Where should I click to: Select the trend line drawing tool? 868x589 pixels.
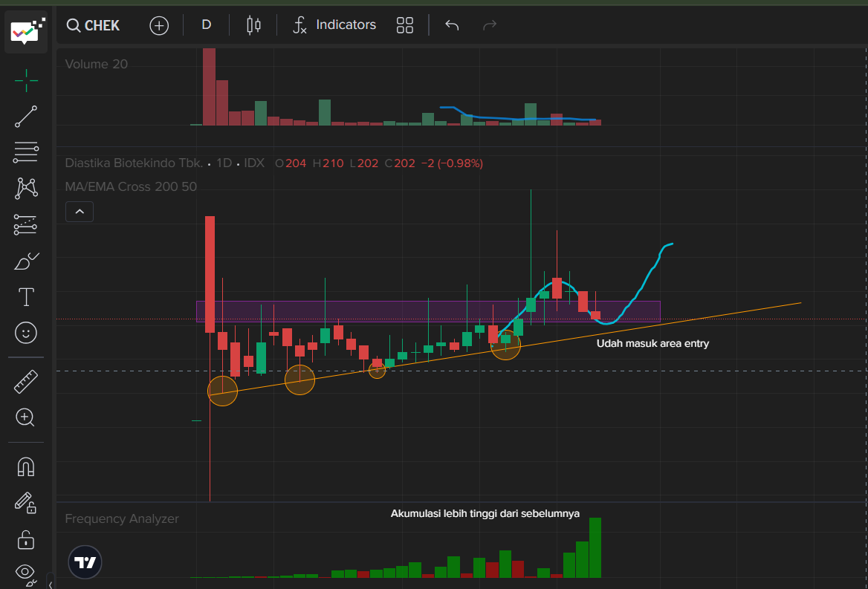coord(26,117)
